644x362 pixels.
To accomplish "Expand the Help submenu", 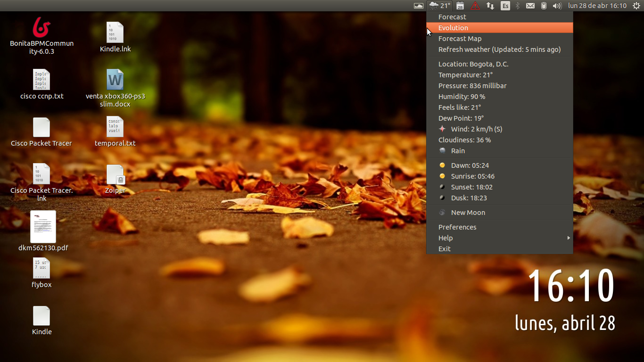I will point(500,238).
